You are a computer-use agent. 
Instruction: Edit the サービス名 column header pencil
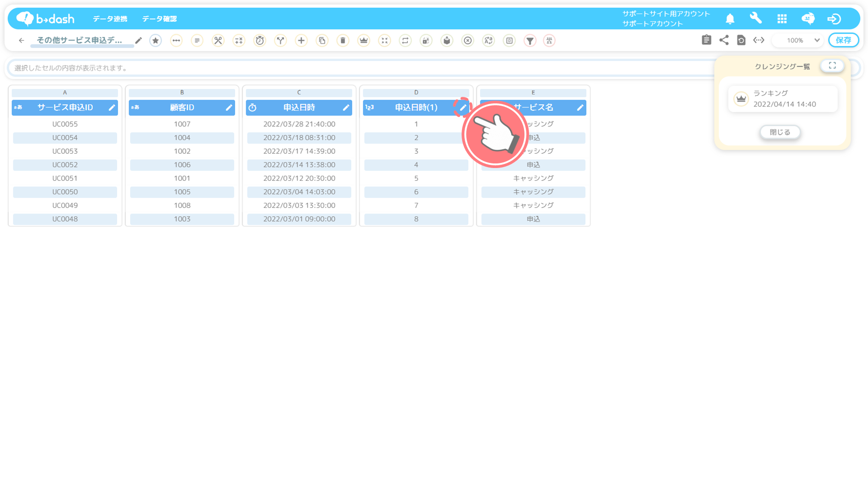point(580,107)
